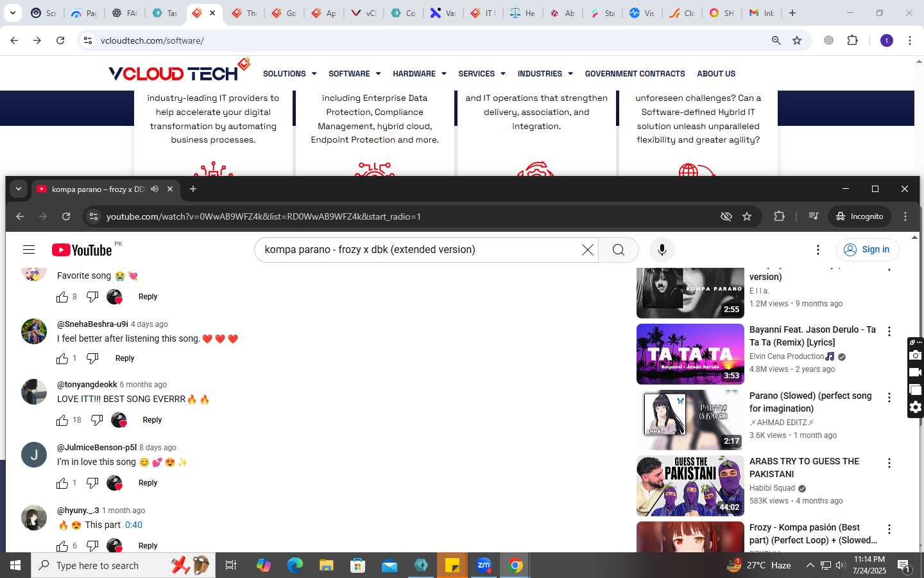Show hidden system tray icons
This screenshot has height=578, width=924.
point(810,565)
